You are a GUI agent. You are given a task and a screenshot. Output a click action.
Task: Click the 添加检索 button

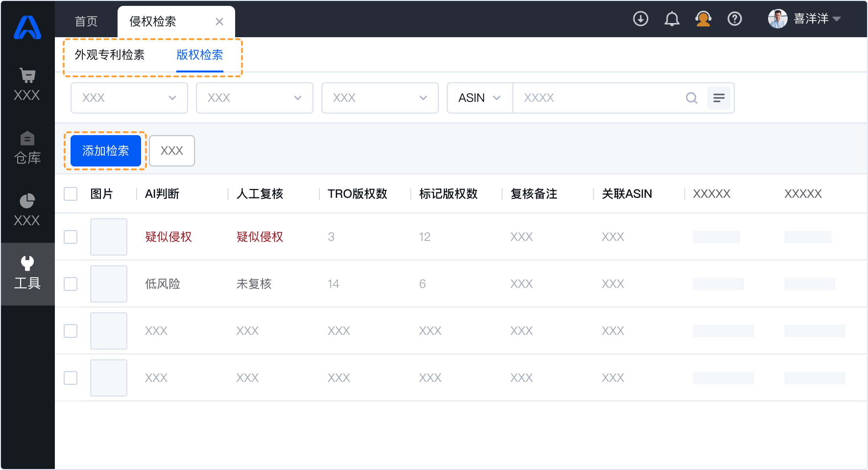click(106, 151)
